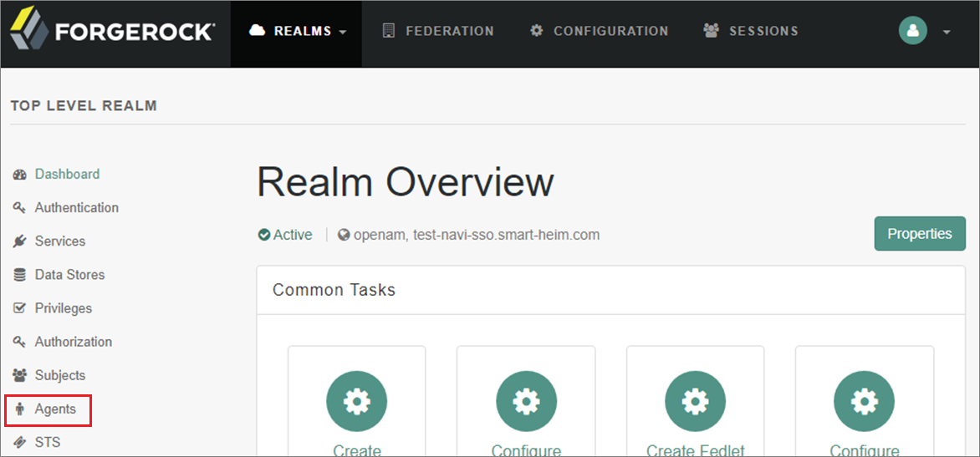Select Dashboard in the sidebar
980x457 pixels.
(x=67, y=174)
